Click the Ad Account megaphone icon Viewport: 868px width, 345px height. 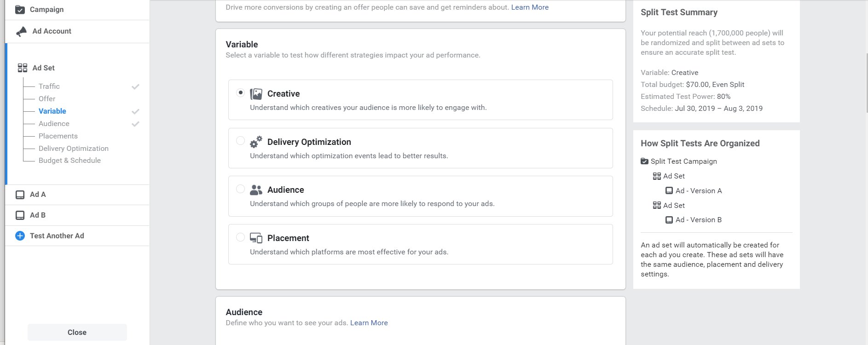pos(21,31)
